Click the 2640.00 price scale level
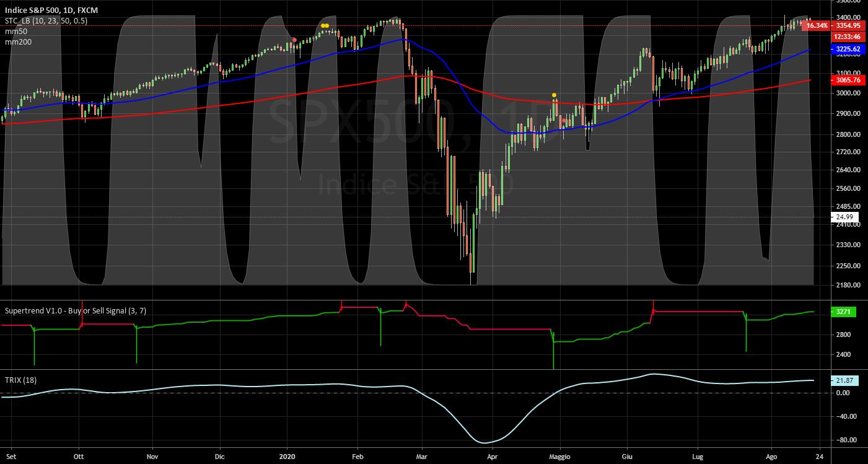This screenshot has height=464, width=868. [x=848, y=170]
